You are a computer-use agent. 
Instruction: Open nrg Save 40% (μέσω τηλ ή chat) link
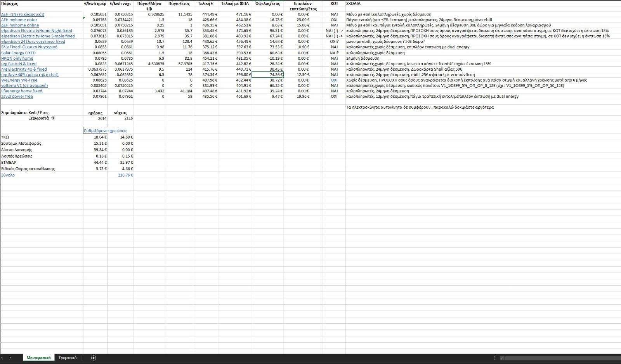(30, 75)
